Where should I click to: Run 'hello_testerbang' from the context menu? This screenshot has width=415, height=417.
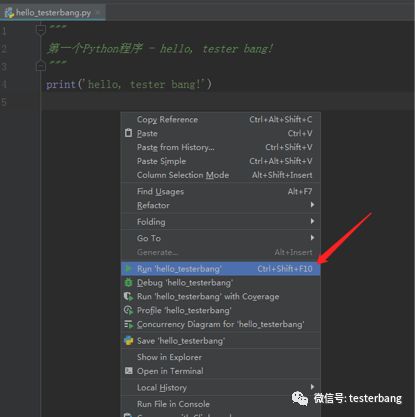[220, 269]
